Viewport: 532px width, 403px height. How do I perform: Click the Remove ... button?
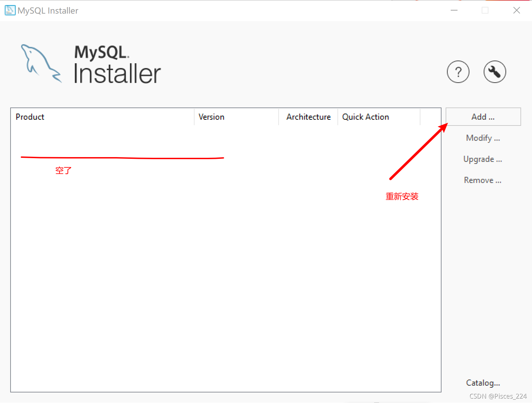tap(483, 180)
